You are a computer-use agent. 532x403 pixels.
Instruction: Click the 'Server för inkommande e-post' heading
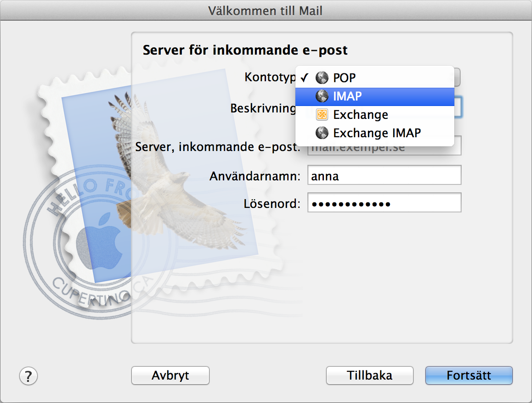245,50
